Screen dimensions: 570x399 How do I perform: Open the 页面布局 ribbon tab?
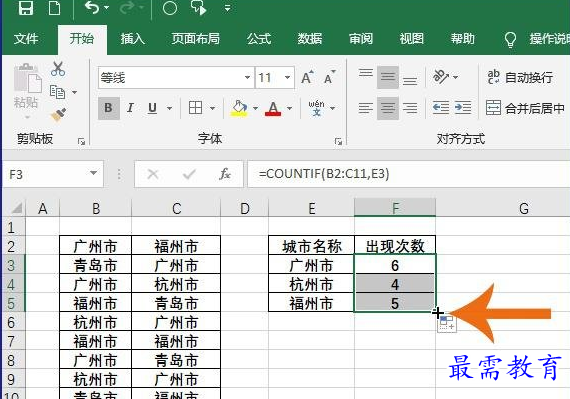(196, 39)
